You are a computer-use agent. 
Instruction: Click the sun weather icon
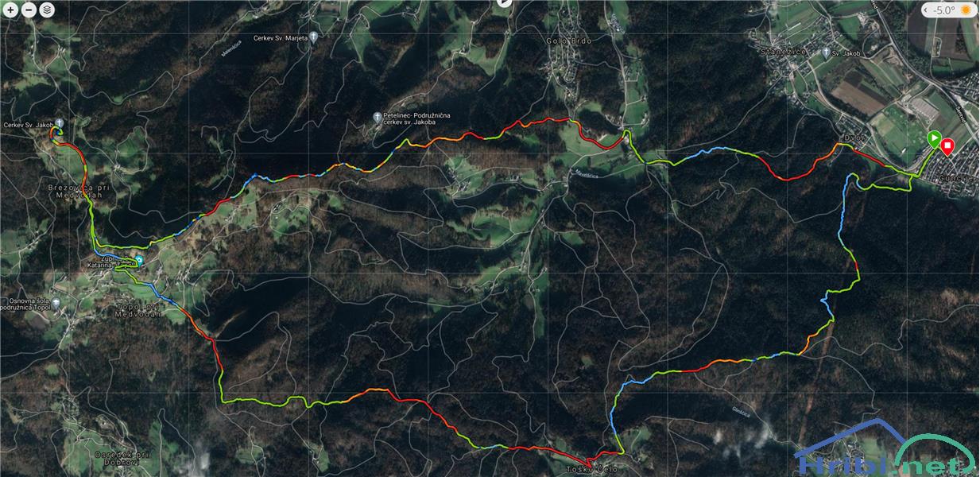tap(966, 10)
